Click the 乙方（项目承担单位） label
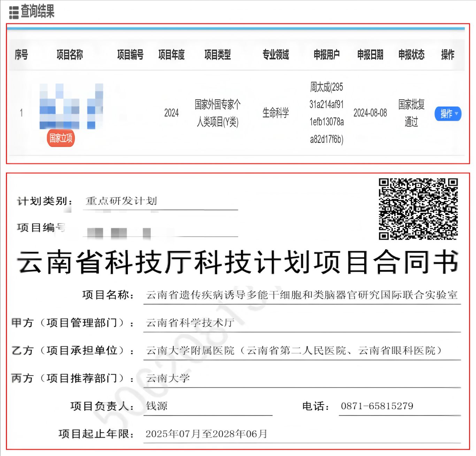Viewport: 476px width, 456px height. click(x=72, y=350)
